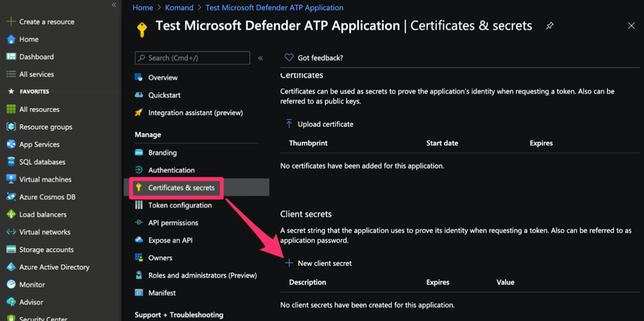This screenshot has height=321, width=644.
Task: Click the client secrets Expires column header
Action: [438, 283]
